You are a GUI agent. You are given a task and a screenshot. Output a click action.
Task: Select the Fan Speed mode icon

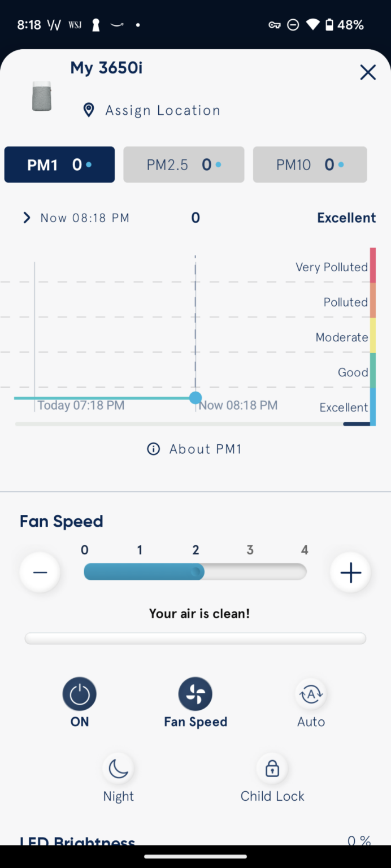click(195, 694)
